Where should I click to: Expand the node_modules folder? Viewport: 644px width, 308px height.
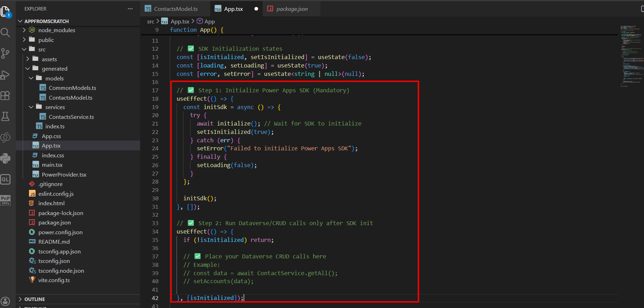(x=57, y=30)
